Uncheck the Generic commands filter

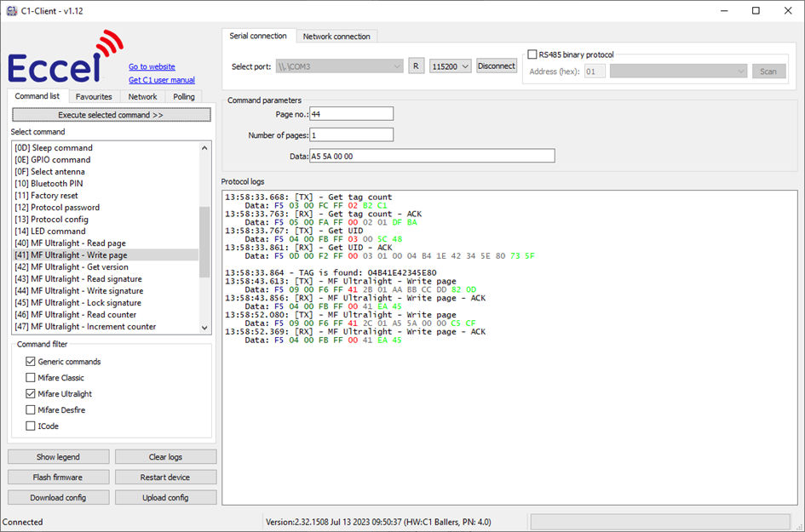click(x=31, y=362)
